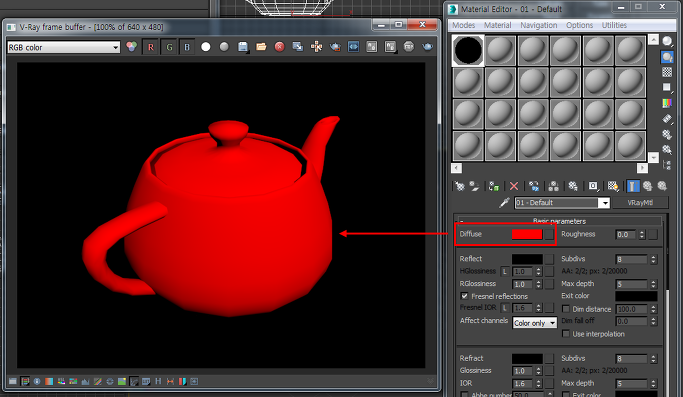Toggle the Backlight icon in side toolbar

(x=667, y=57)
